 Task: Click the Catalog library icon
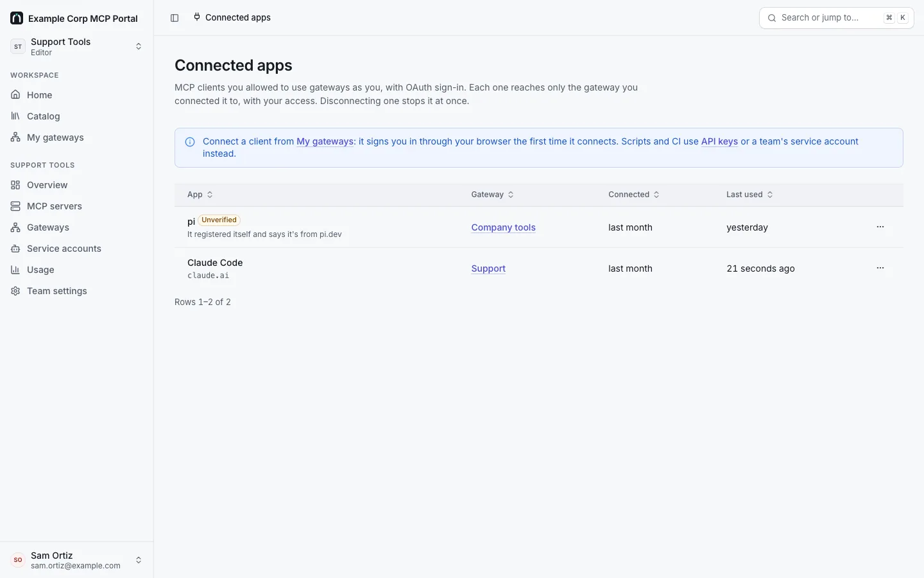pyautogui.click(x=15, y=116)
